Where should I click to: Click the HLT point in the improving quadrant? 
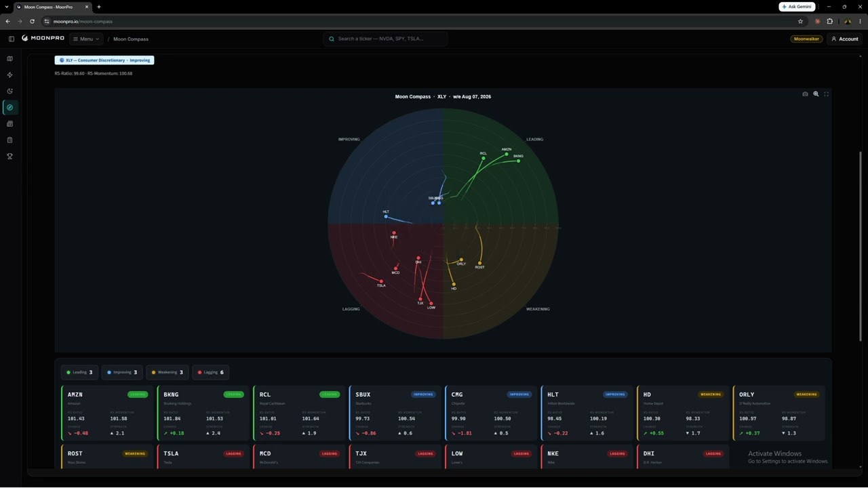(x=386, y=216)
